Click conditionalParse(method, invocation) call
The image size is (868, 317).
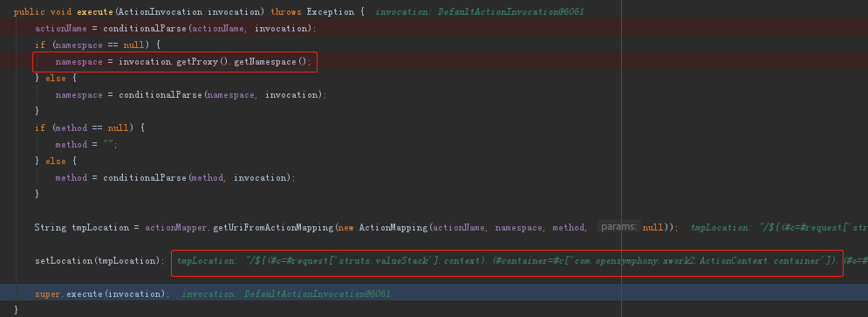pyautogui.click(x=196, y=178)
